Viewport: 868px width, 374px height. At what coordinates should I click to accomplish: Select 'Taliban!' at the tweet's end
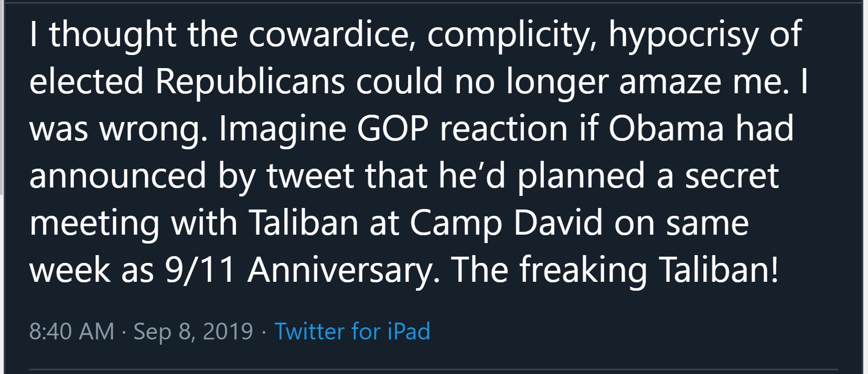click(719, 270)
